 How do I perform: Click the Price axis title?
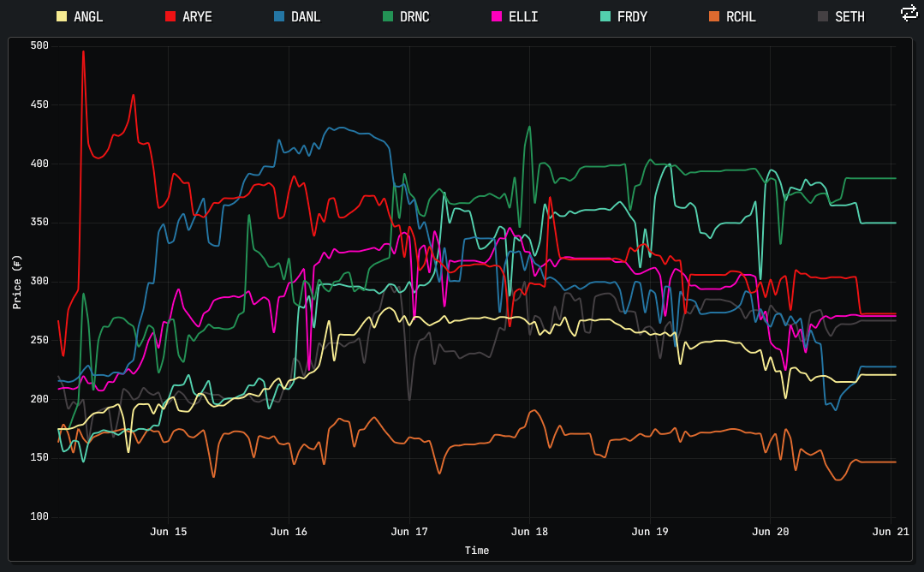pos(17,283)
